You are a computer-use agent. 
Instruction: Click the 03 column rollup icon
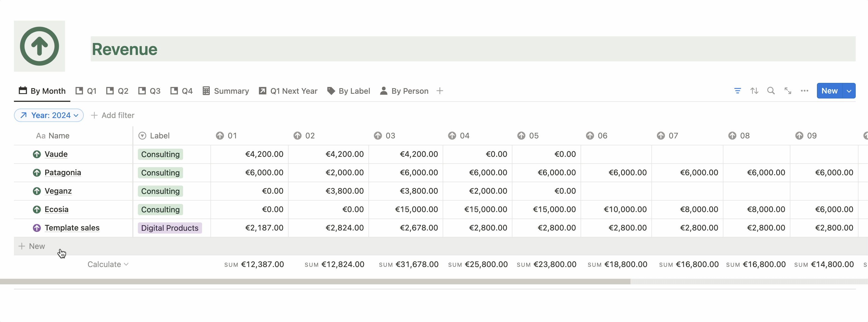coord(378,136)
